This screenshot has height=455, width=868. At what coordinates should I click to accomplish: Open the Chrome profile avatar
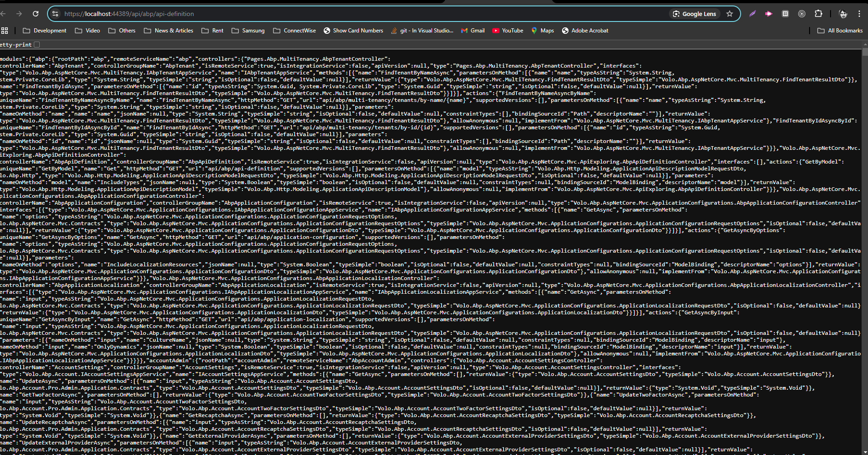pos(843,14)
